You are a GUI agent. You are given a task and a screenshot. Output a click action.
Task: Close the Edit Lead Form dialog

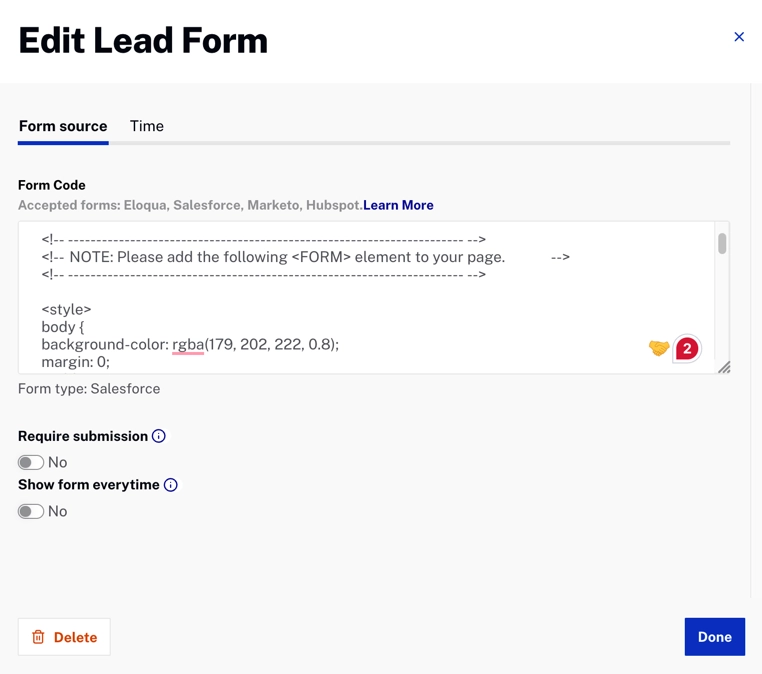click(739, 37)
